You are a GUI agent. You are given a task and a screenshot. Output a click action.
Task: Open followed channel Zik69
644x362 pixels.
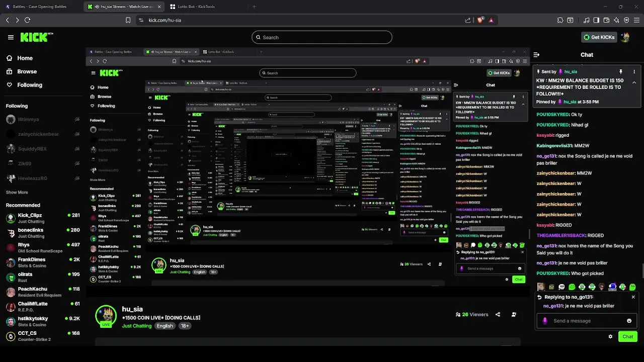(x=42, y=163)
